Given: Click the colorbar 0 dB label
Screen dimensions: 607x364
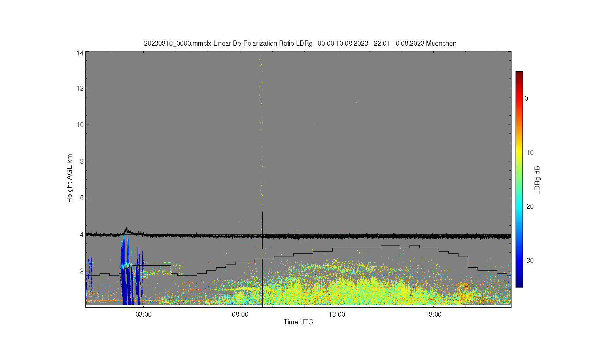Looking at the screenshot, I should point(526,98).
